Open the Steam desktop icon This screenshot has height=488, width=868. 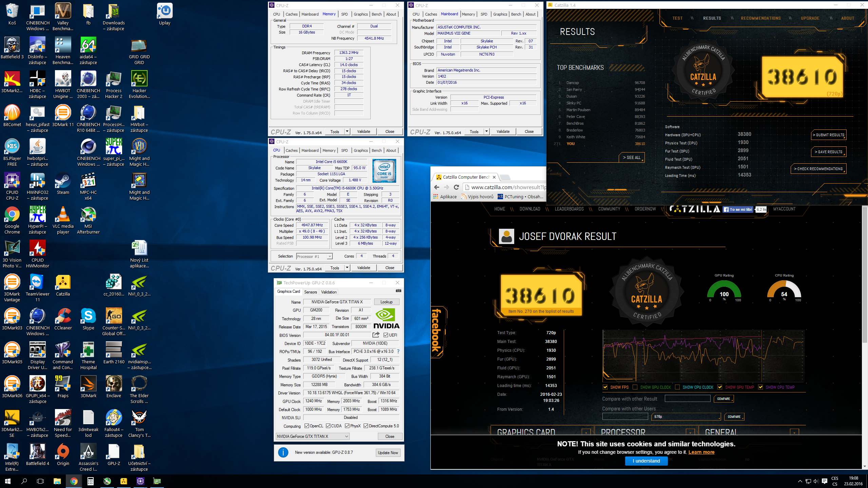tap(63, 184)
